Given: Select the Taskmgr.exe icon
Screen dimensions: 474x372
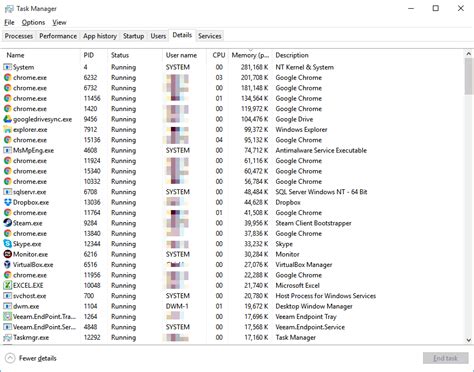Looking at the screenshot, I should click(x=7, y=337).
